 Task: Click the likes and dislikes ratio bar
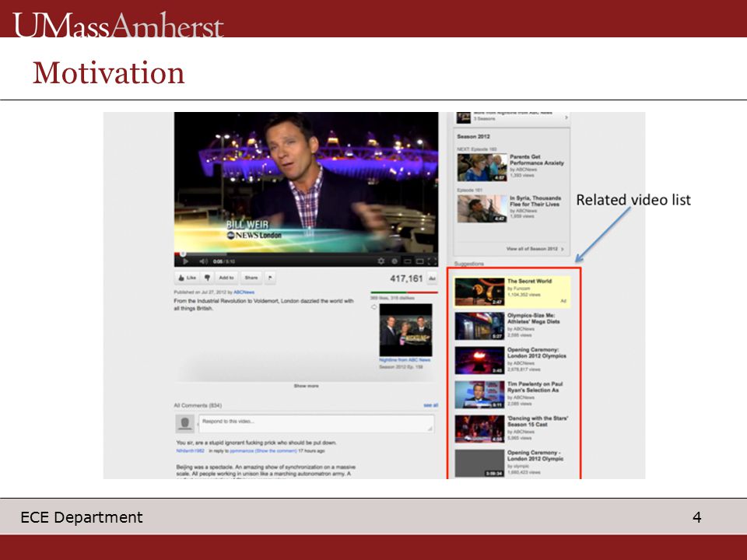(404, 292)
